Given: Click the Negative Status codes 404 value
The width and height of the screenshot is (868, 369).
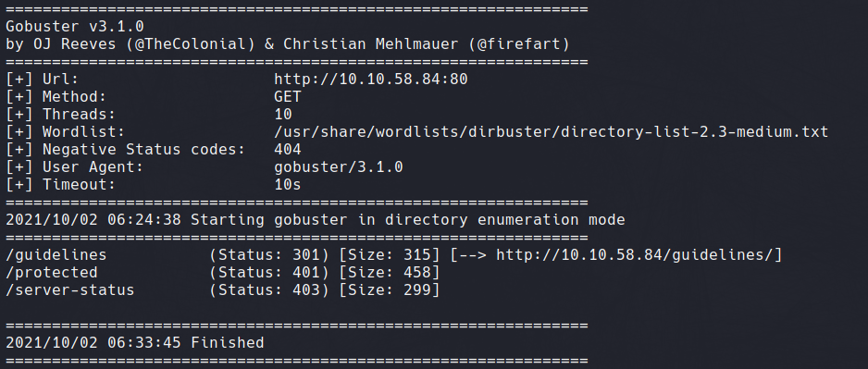Looking at the screenshot, I should click(287, 150).
